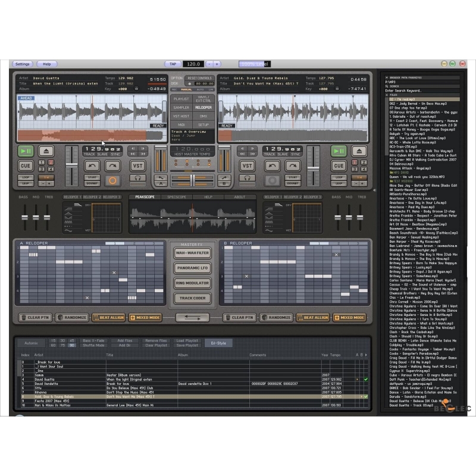This screenshot has width=476, height=476.
Task: Click the forward arrow on deck B
Action: [292, 166]
